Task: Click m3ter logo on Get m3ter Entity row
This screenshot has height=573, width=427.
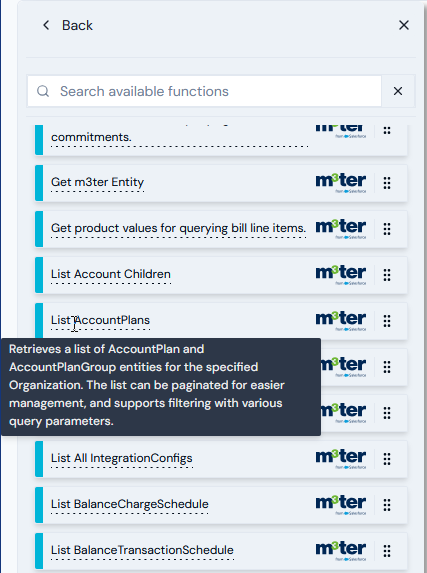Action: coord(341,183)
